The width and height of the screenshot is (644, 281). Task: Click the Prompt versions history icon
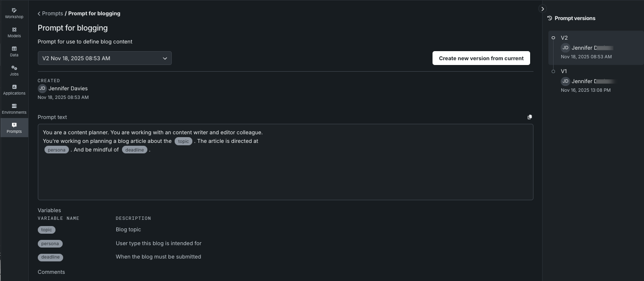click(x=550, y=18)
